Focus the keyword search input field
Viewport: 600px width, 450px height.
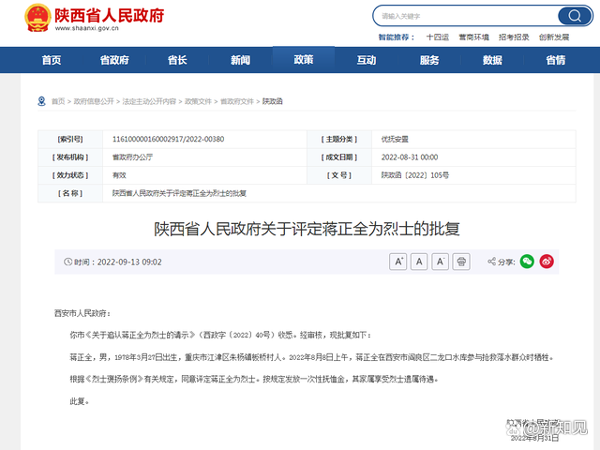coord(467,16)
